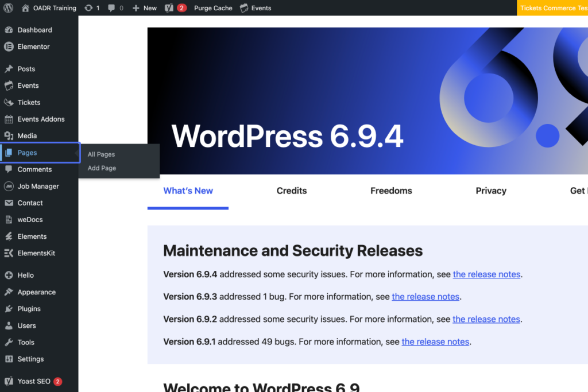Open the release notes link for Version 6.9.2
The height and width of the screenshot is (392, 588).
[x=486, y=319]
